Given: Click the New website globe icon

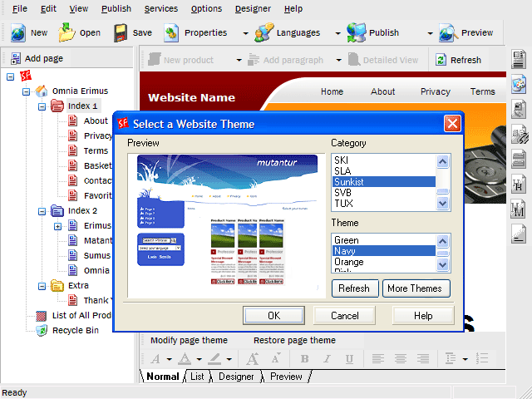Looking at the screenshot, I should coord(17,32).
